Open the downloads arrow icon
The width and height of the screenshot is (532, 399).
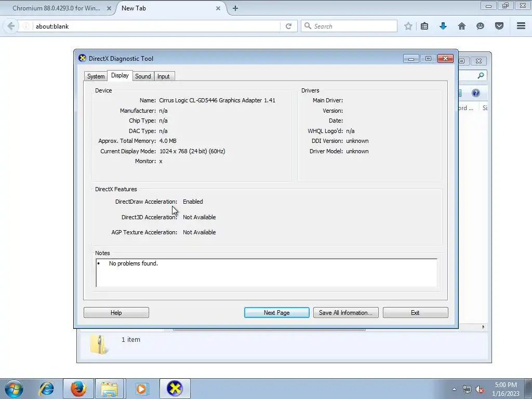tap(443, 26)
